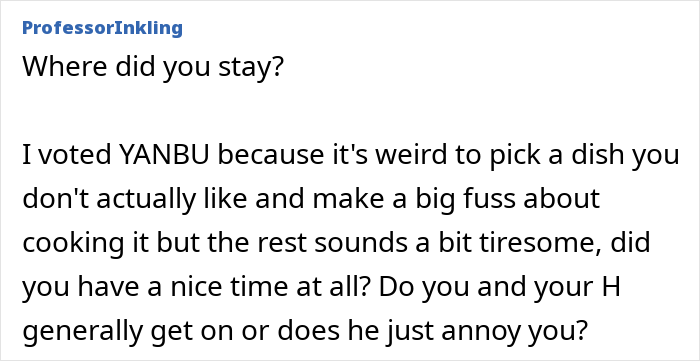The image size is (700, 361).
Task: Click the line starting "don't actually like"
Action: [x=311, y=199]
